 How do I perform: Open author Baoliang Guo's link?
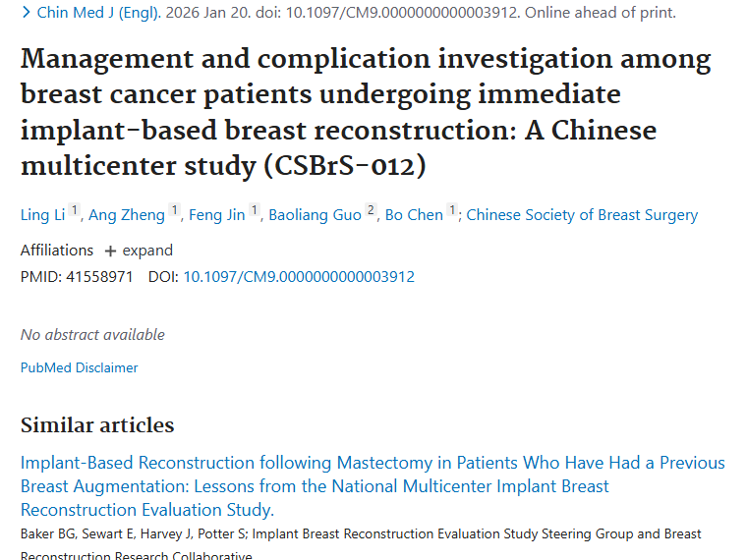tap(315, 215)
